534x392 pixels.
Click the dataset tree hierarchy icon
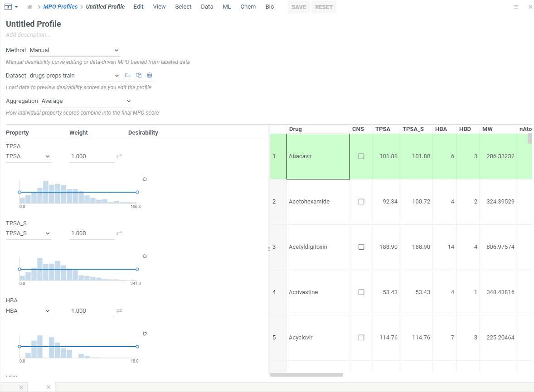pos(138,75)
